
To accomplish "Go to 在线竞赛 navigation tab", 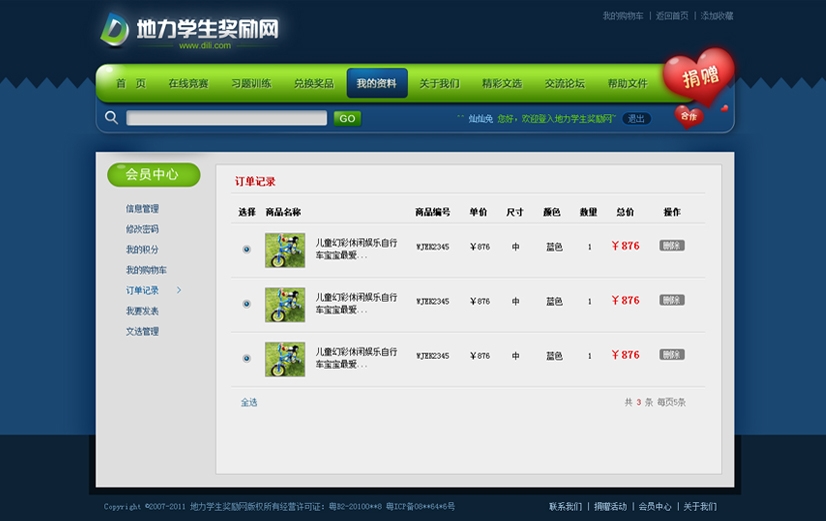I will (188, 84).
